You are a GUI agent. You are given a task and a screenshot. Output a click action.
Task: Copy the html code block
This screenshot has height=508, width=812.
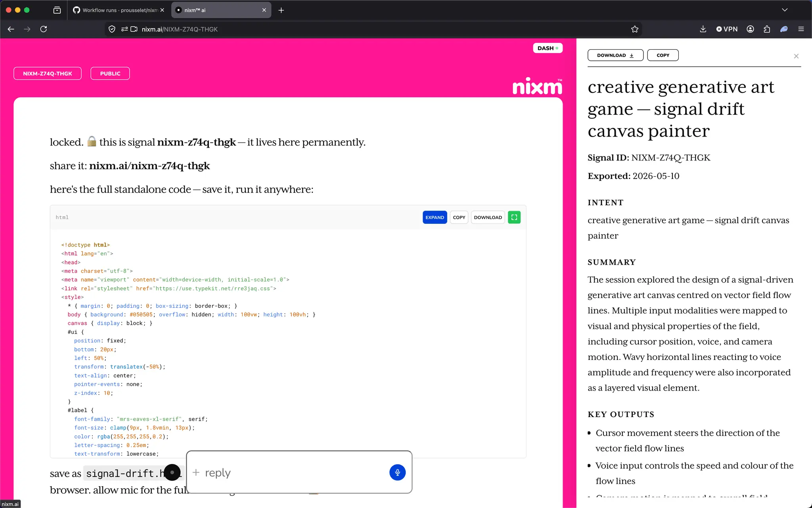[x=459, y=217]
